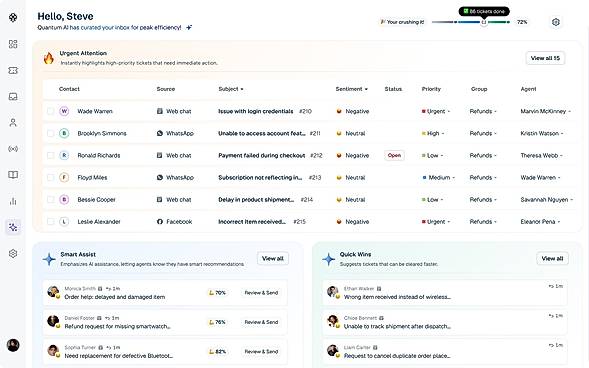The width and height of the screenshot is (589, 368).
Task: Click Facebook icon for Leslie Alexander
Action: pyautogui.click(x=160, y=222)
